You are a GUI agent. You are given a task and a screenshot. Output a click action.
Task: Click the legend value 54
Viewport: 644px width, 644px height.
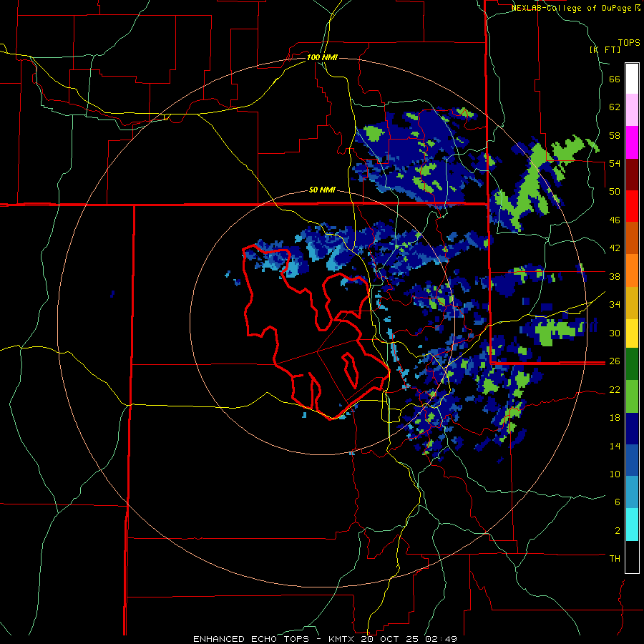pos(615,163)
